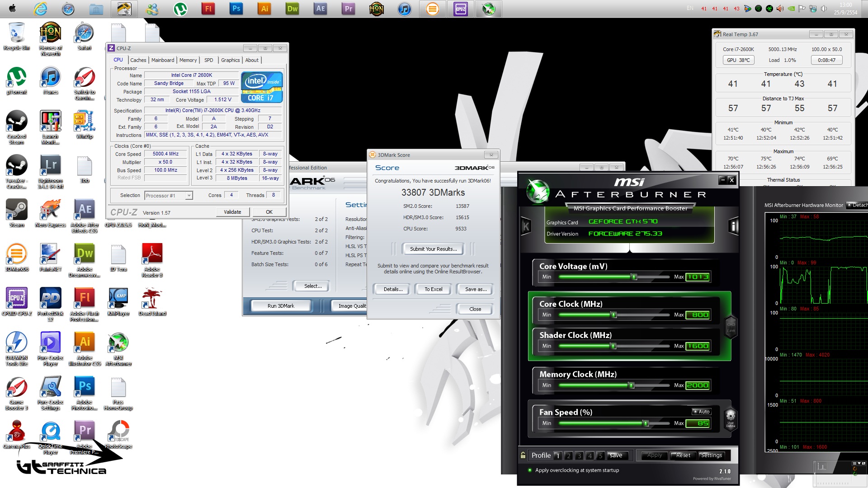Click the uTorrent icon in top dock

tap(180, 9)
